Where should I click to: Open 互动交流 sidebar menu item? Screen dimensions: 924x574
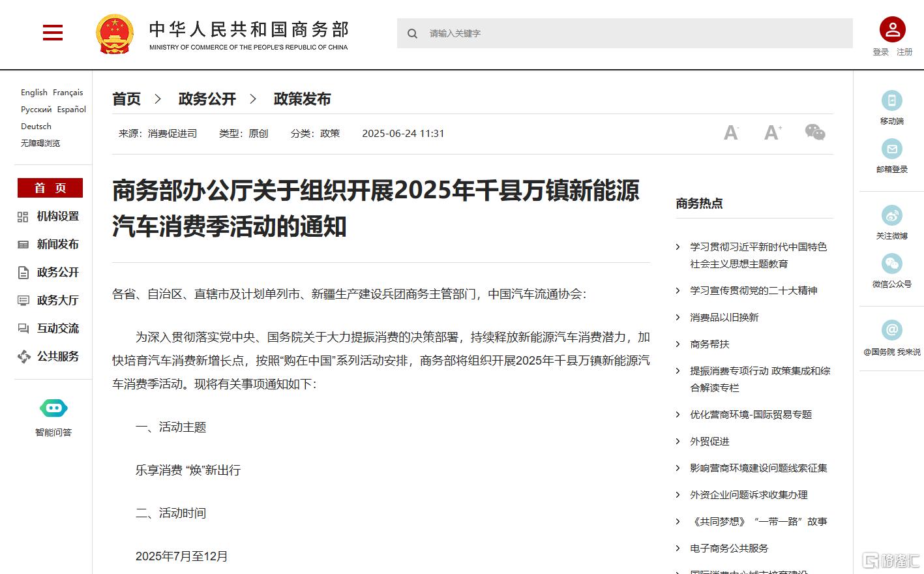pos(58,329)
